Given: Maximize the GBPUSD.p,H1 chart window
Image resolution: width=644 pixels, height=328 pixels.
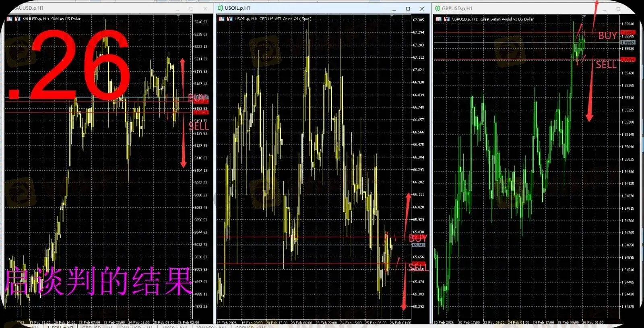Looking at the screenshot, I should [618, 9].
